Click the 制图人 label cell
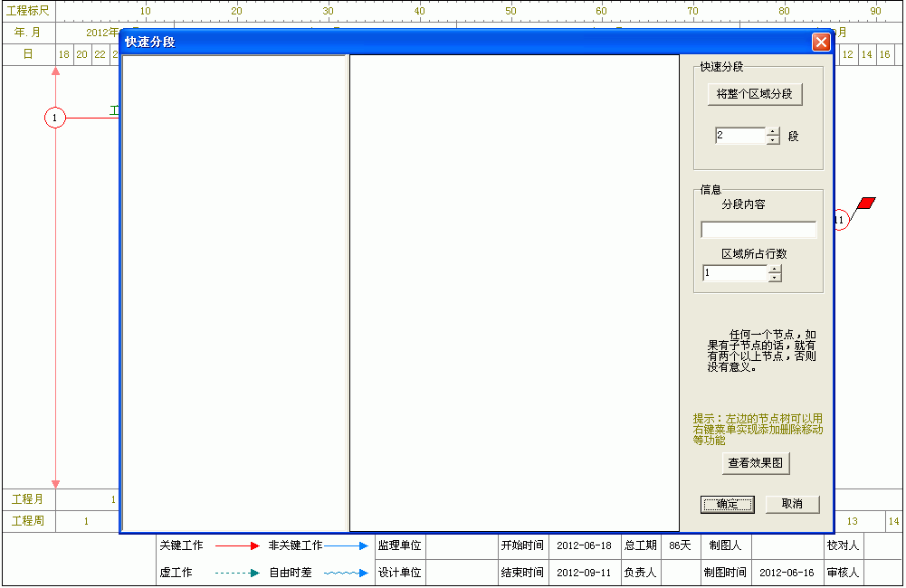The height and width of the screenshot is (588, 906). click(725, 545)
